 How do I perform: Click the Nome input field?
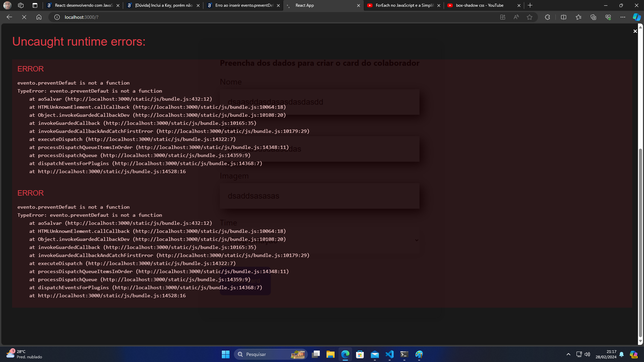tap(319, 102)
